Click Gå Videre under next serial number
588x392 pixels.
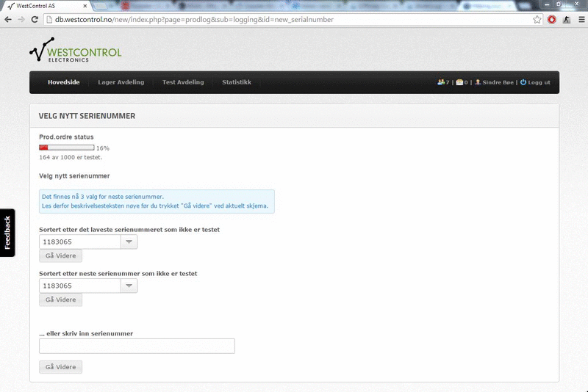pyautogui.click(x=61, y=300)
